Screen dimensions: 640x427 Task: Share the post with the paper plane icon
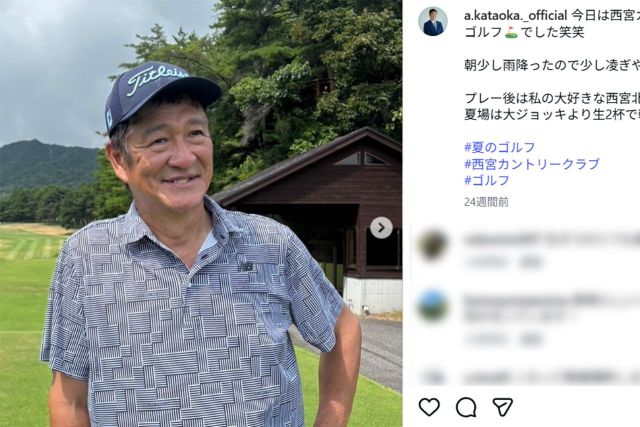pos(502,407)
